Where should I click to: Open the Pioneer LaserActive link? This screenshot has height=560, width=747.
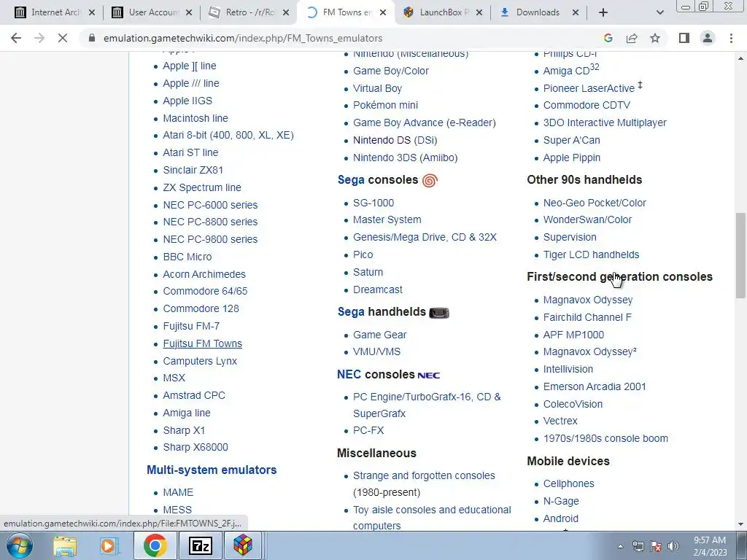tap(589, 88)
